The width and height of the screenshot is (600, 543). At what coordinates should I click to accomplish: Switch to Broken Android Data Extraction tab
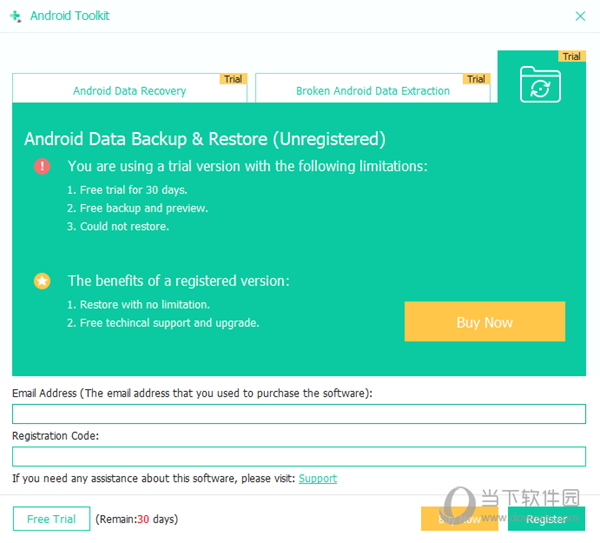(373, 88)
